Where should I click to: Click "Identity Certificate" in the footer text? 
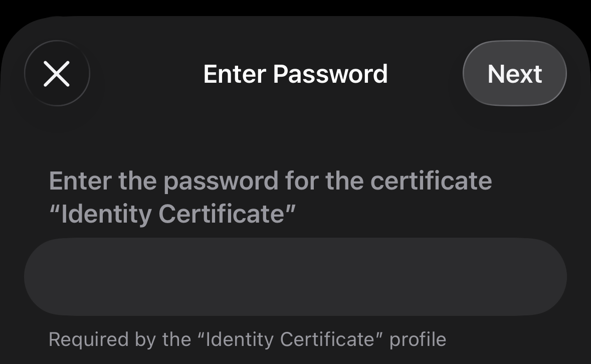click(x=291, y=339)
